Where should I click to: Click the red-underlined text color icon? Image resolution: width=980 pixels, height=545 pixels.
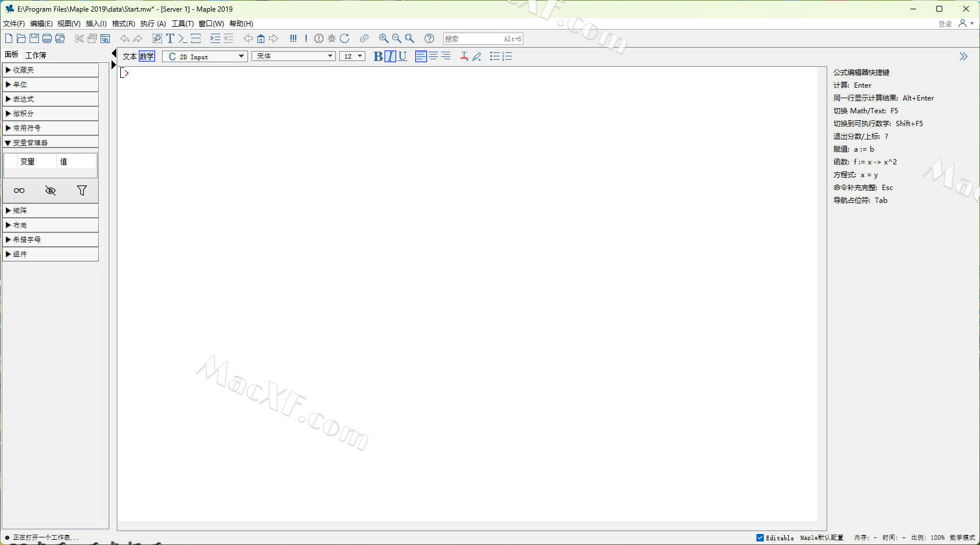(464, 56)
